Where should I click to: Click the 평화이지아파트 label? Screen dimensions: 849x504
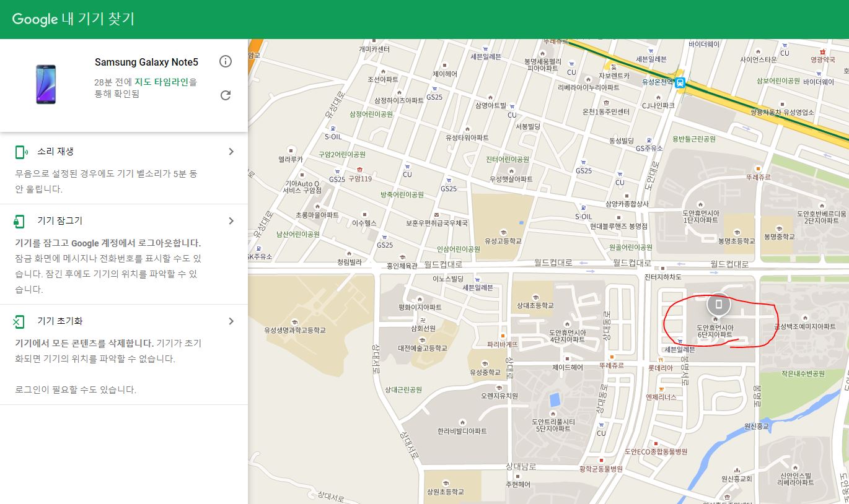click(x=420, y=307)
